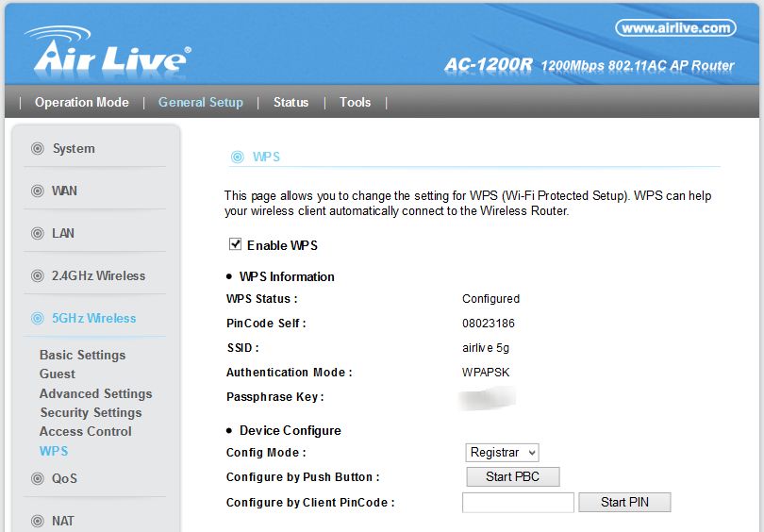764x532 pixels.
Task: Uncheck the Enable WPS checkbox
Action: tap(236, 244)
